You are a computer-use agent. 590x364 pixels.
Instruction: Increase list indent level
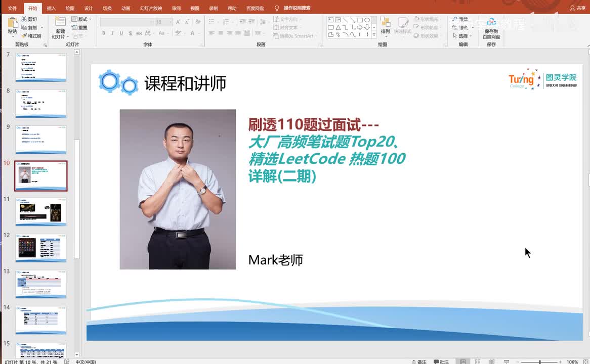251,22
